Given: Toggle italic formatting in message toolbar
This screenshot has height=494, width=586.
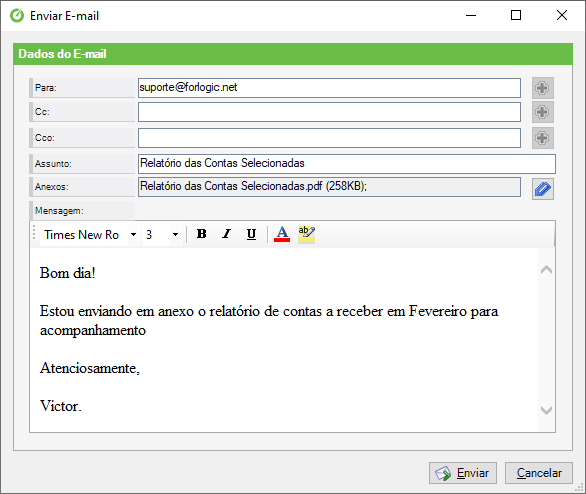Looking at the screenshot, I should [226, 234].
